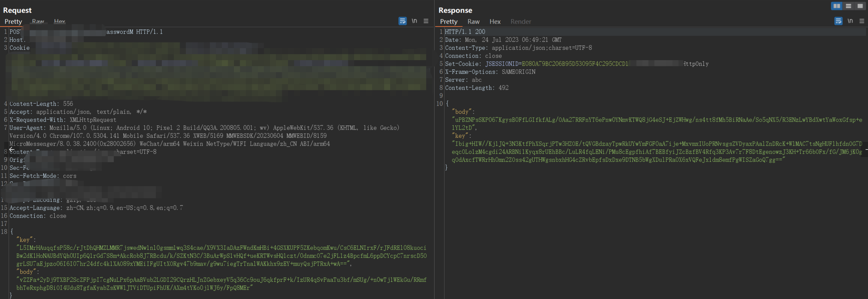Open the Raw tab in Request panel

point(38,21)
